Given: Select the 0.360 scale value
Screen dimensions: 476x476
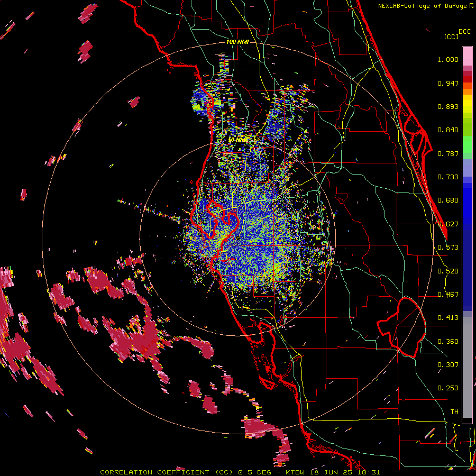Looking at the screenshot, I should 448,342.
